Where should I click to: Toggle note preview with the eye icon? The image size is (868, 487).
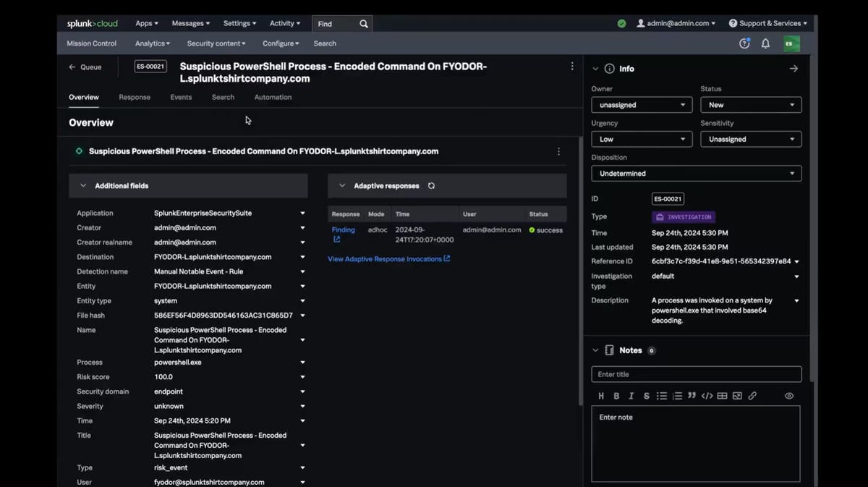[x=789, y=396]
